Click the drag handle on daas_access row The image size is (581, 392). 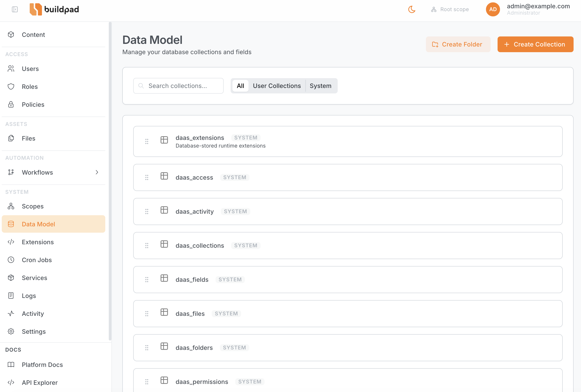(147, 178)
